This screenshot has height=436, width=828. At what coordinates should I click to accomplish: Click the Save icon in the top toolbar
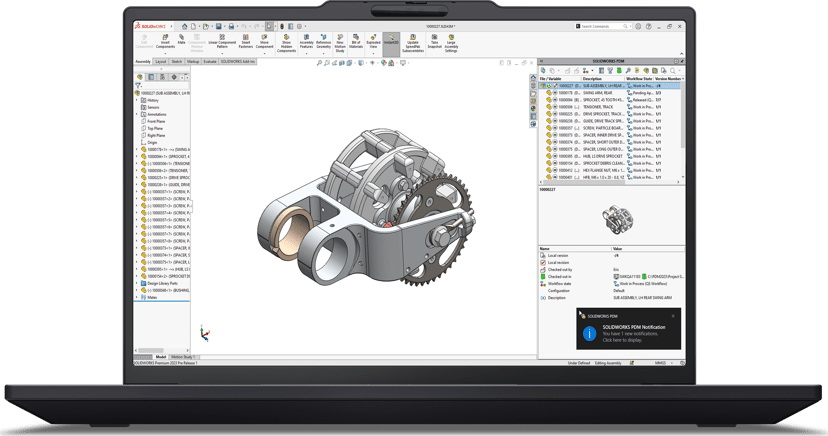point(219,26)
